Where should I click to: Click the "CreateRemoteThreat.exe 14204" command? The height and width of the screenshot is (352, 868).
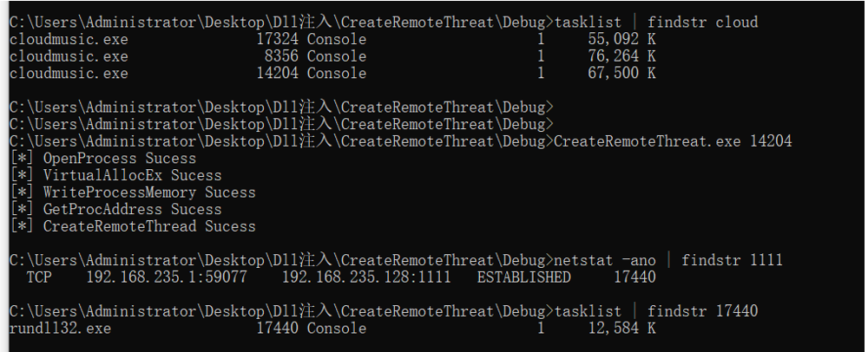674,141
